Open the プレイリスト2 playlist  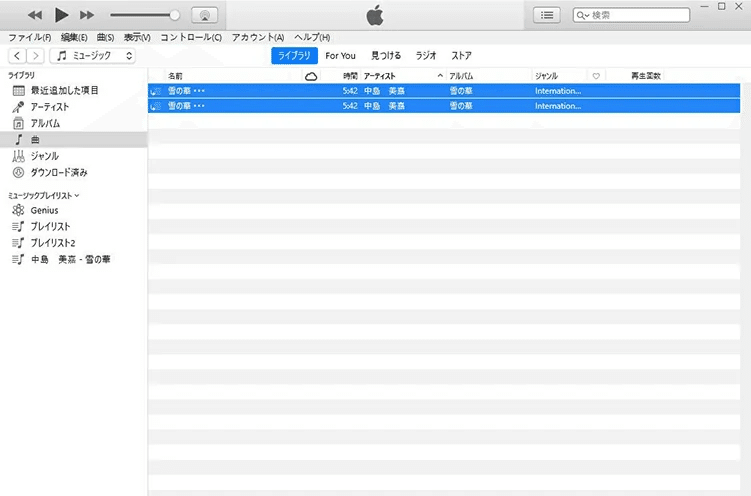pos(74,243)
